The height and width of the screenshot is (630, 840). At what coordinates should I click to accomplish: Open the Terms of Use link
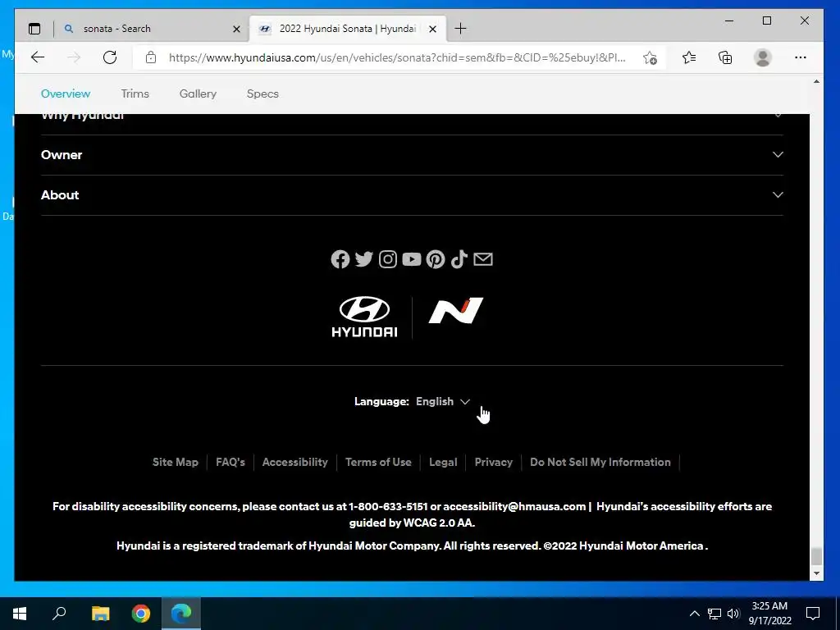click(378, 463)
